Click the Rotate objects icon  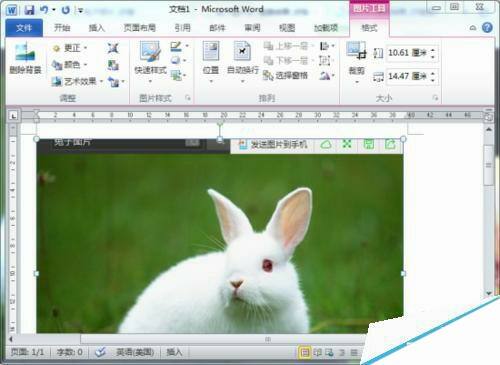tap(326, 75)
